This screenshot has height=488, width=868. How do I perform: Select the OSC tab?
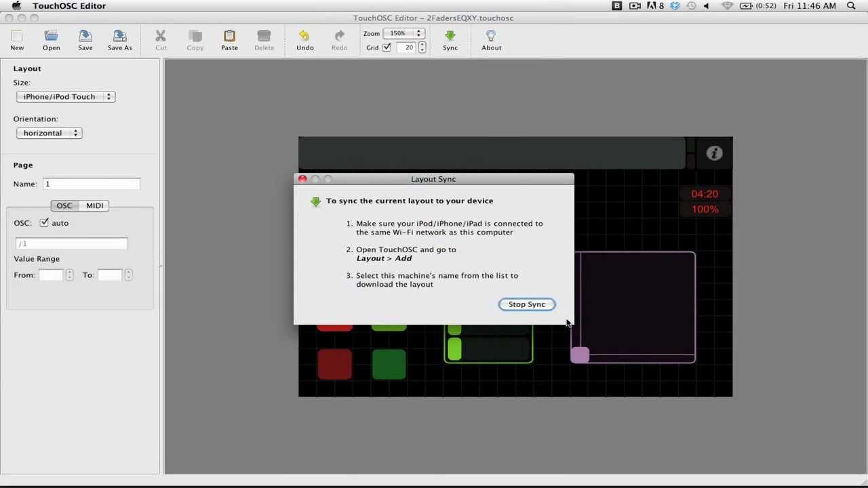click(64, 205)
